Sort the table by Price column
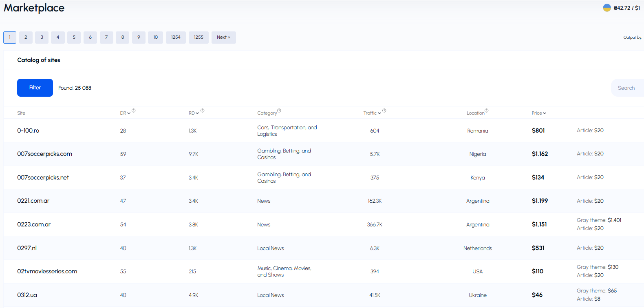 (x=539, y=113)
